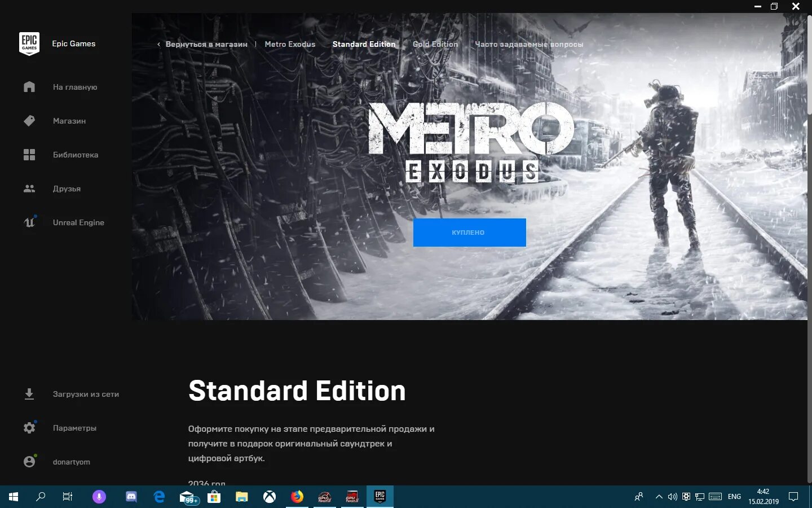The image size is (812, 508).
Task: Open the Library grid icon
Action: click(x=29, y=155)
